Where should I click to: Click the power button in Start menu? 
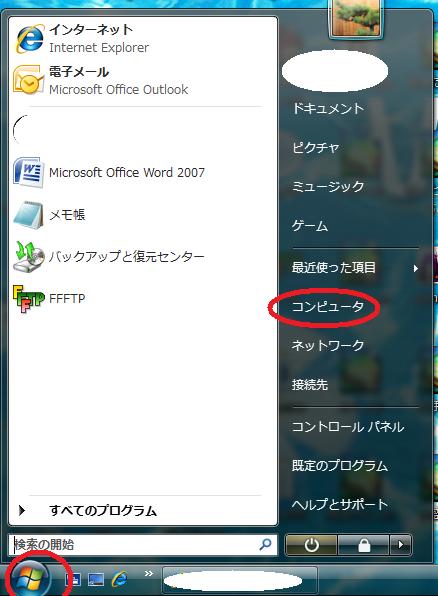(311, 545)
